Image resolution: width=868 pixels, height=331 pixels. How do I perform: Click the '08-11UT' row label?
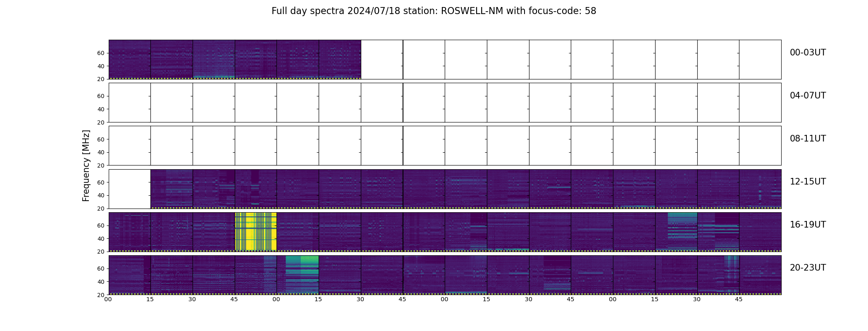(808, 139)
